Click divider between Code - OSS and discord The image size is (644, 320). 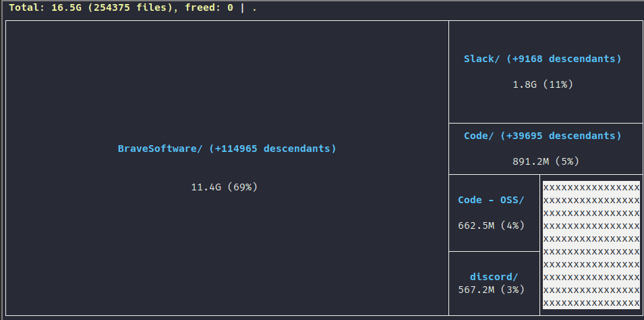tap(494, 251)
